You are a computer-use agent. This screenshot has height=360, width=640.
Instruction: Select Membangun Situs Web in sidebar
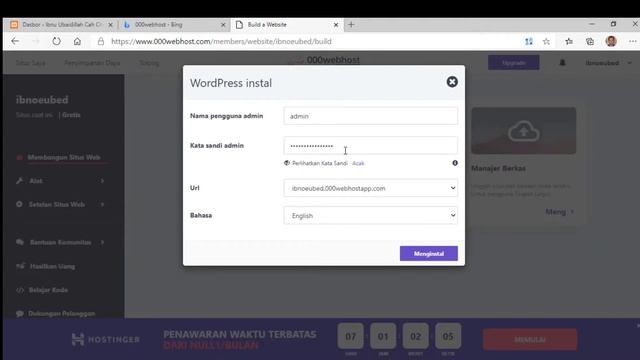64,157
